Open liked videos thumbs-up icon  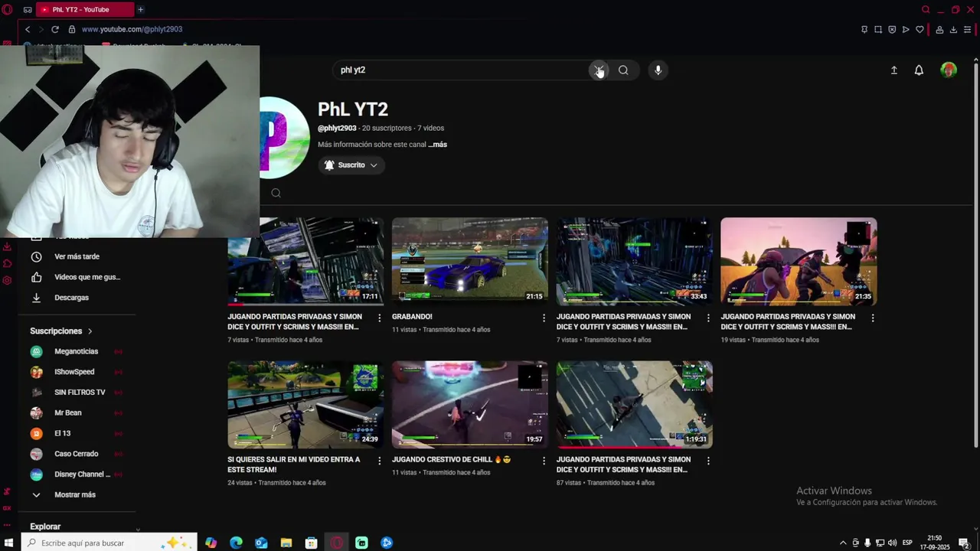point(36,277)
